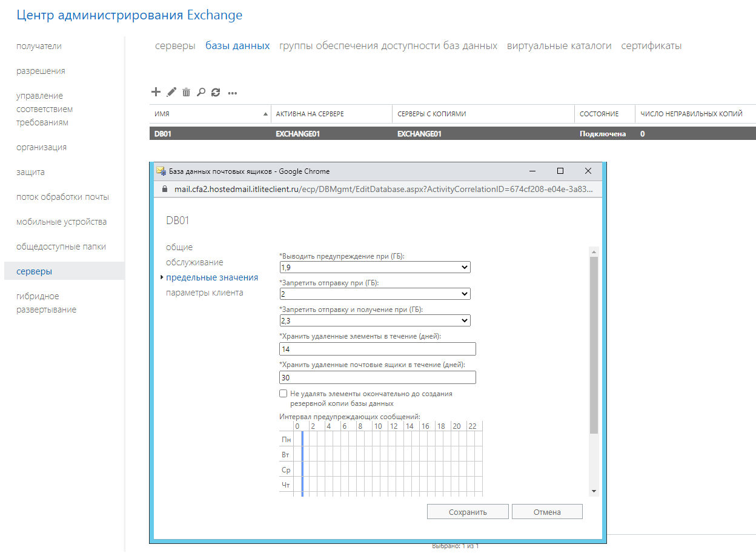Maximize the database popup window
The image size is (756, 553).
[560, 171]
